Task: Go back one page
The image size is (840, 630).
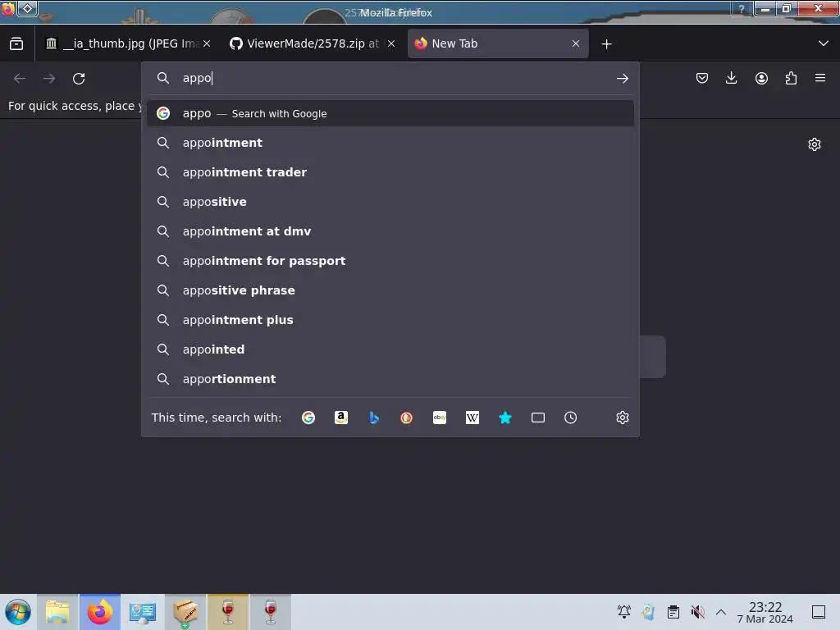Action: [20, 78]
